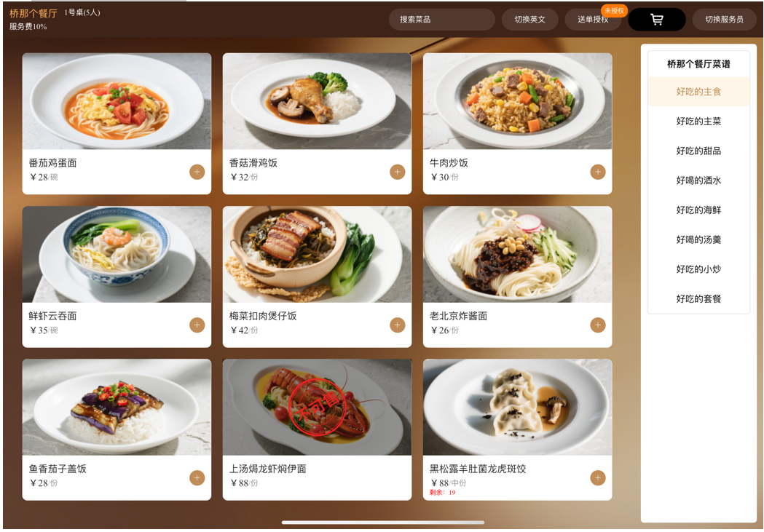
Task: Add 梅菜扣肉煲仔饭 with the plus icon
Action: [x=397, y=325]
